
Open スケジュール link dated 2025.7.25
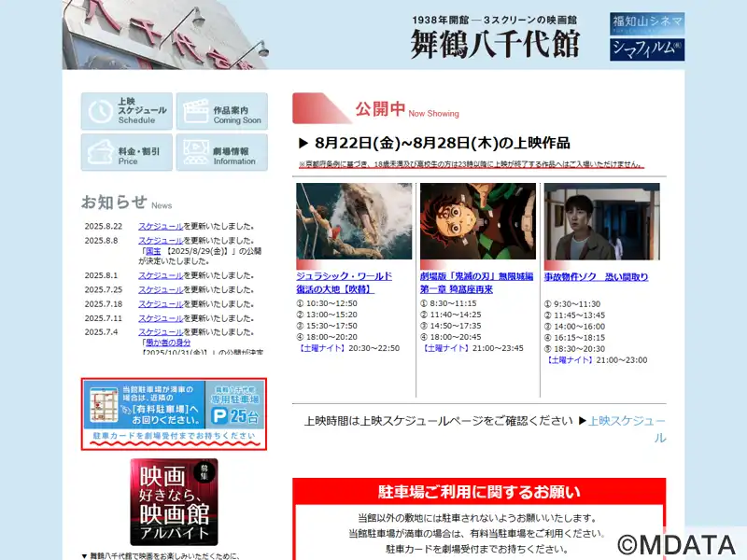[161, 289]
